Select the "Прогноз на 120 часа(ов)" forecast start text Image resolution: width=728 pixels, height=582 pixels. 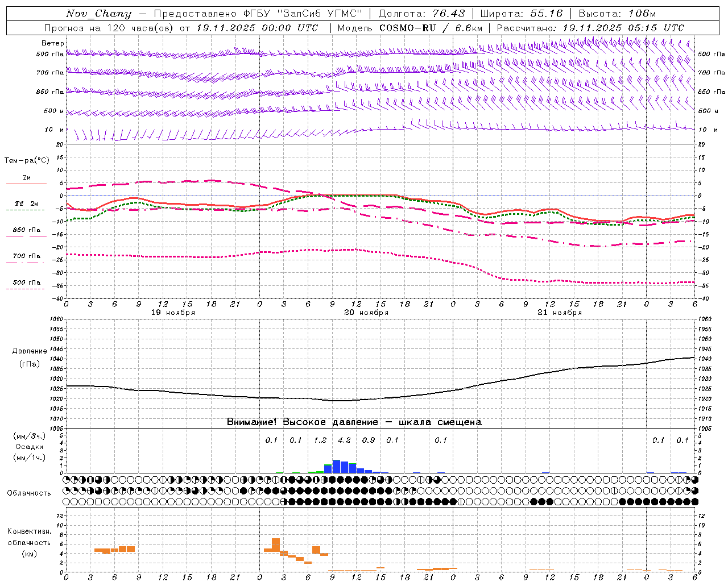[x=110, y=28]
